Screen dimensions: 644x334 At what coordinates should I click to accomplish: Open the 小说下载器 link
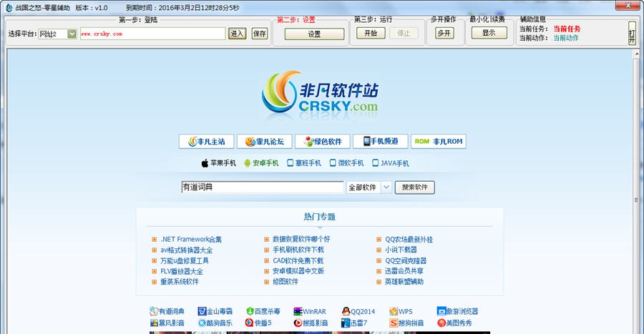pyautogui.click(x=401, y=250)
